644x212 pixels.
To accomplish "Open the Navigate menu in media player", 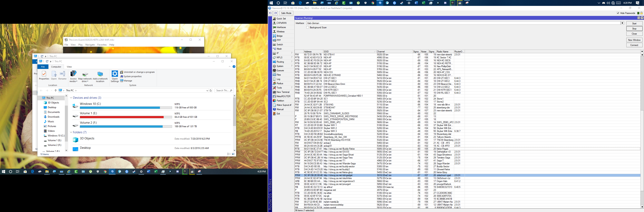I will [x=90, y=45].
